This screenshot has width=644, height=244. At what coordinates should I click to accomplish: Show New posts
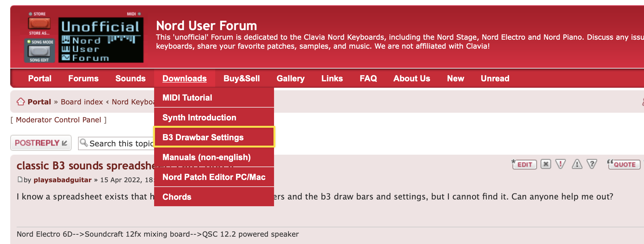click(456, 78)
